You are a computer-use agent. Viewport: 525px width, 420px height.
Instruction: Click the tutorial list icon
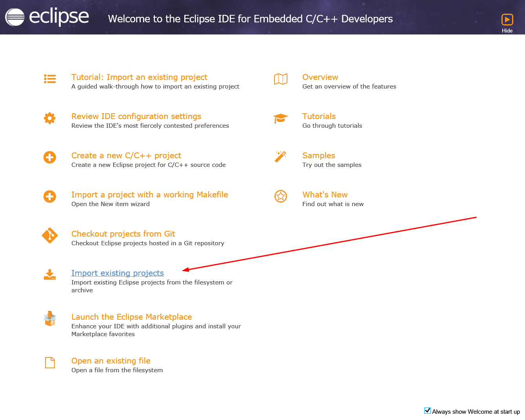[x=50, y=79]
